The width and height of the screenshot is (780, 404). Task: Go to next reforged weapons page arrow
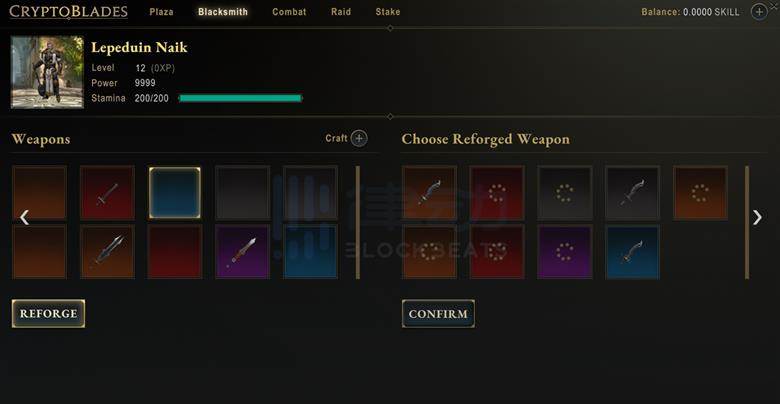(757, 217)
